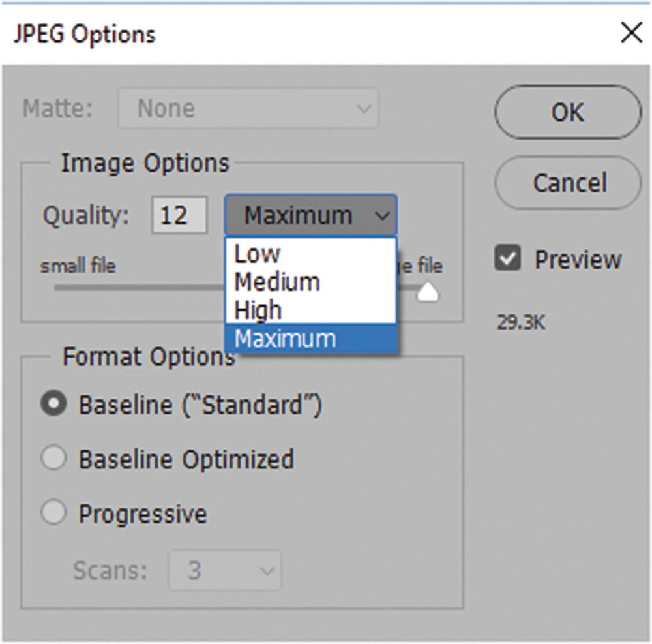
Task: Select the Baseline Optimized option
Action: pos(53,459)
